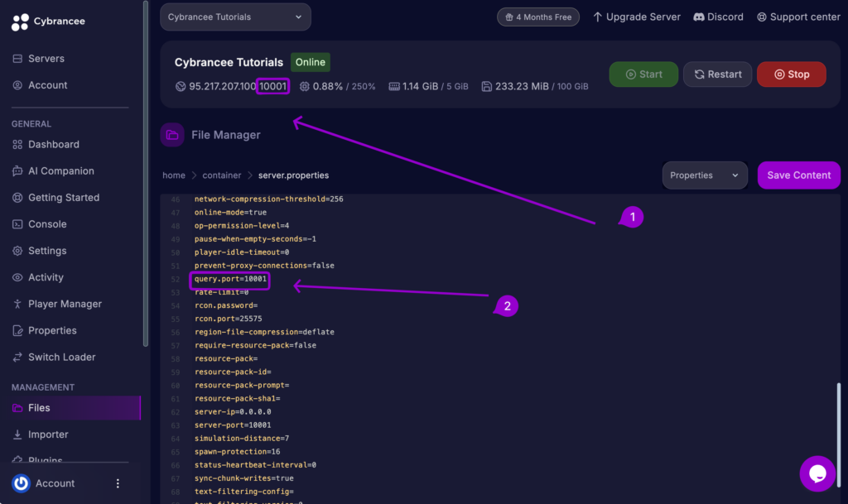
Task: Click the sidebar vertical scrollbar
Action: [146, 173]
